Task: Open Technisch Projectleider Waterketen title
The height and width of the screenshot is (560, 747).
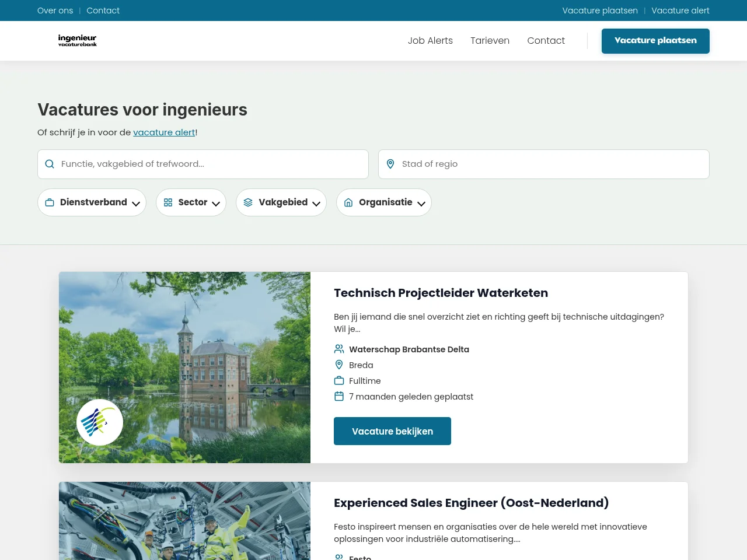Action: click(441, 293)
